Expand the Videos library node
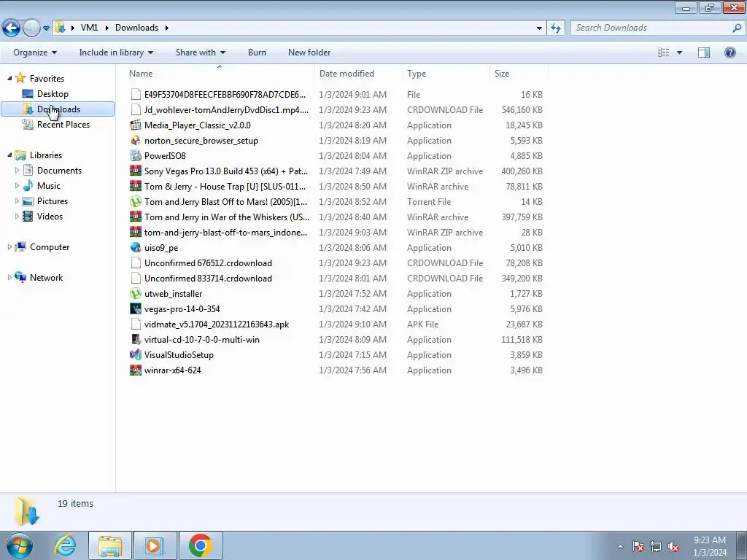The image size is (747, 560). 18,216
